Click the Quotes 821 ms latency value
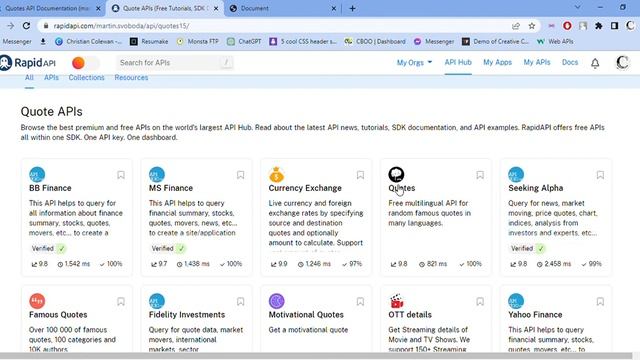The height and width of the screenshot is (360, 640). [433, 264]
